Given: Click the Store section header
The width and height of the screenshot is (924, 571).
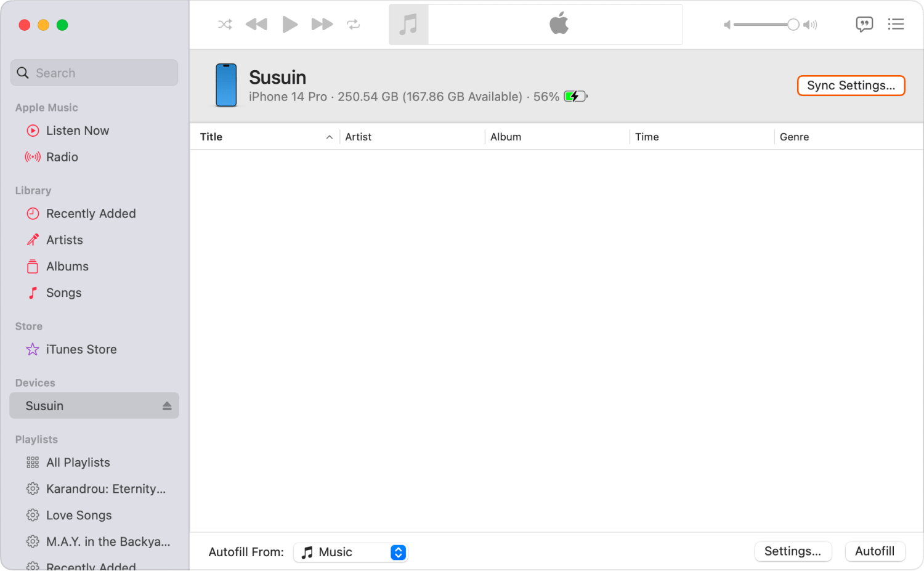Looking at the screenshot, I should 29,326.
